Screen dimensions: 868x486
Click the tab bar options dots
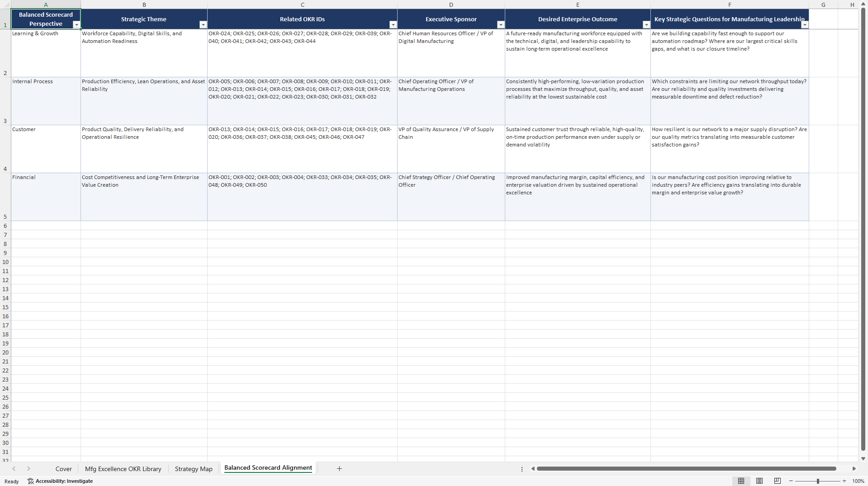(x=522, y=469)
